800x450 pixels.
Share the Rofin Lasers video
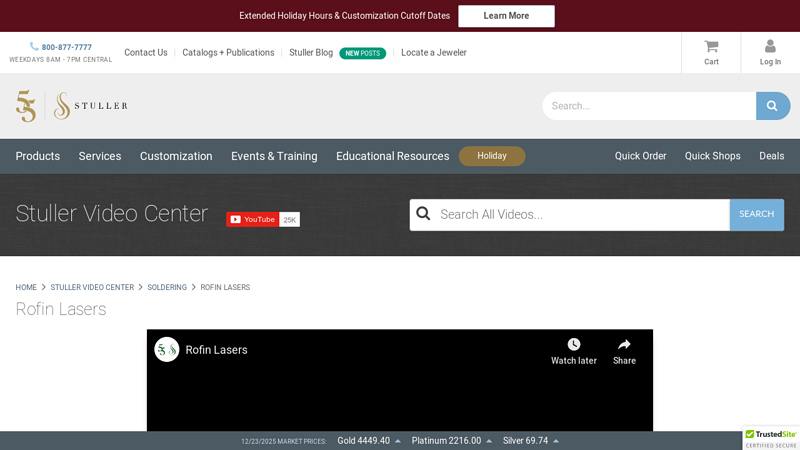click(624, 345)
